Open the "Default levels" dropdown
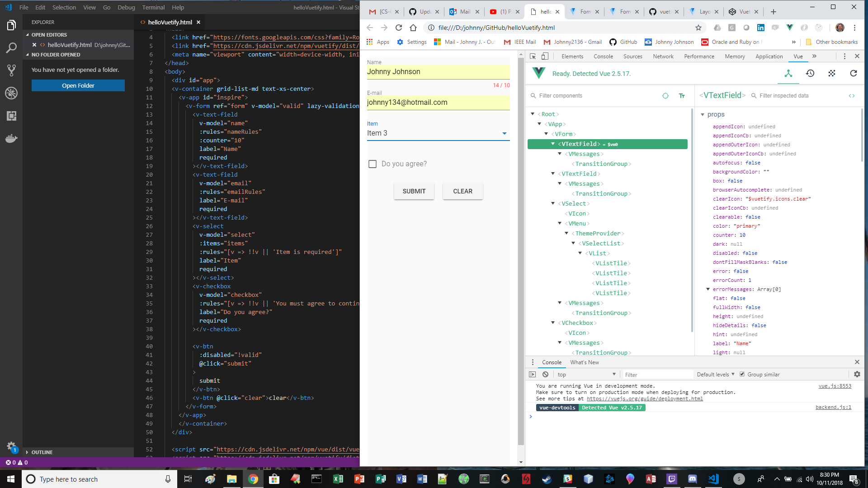The image size is (868, 488). (715, 375)
